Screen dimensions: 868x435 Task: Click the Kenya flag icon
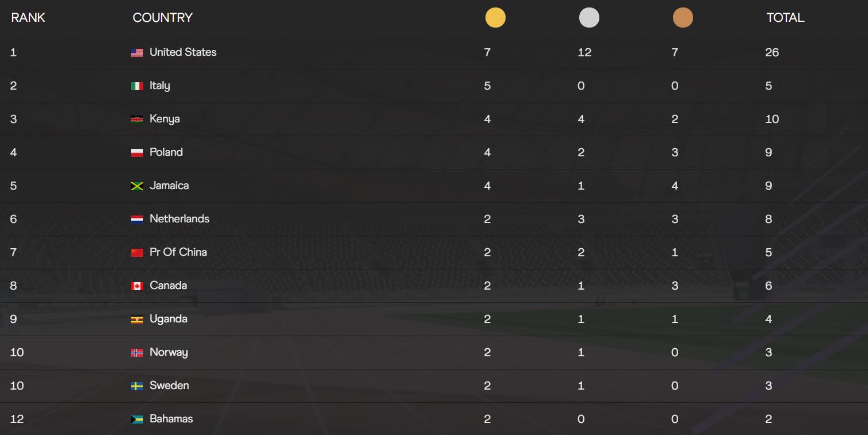coord(137,120)
